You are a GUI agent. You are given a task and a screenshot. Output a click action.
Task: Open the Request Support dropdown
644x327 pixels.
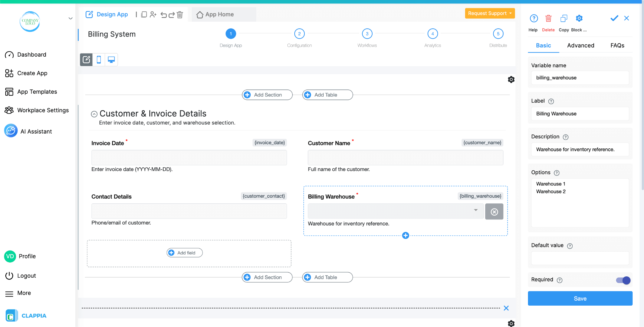tap(489, 13)
